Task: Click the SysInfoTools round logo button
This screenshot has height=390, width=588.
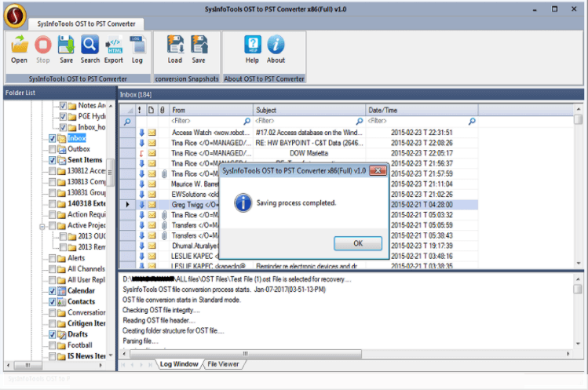Action: (x=15, y=16)
